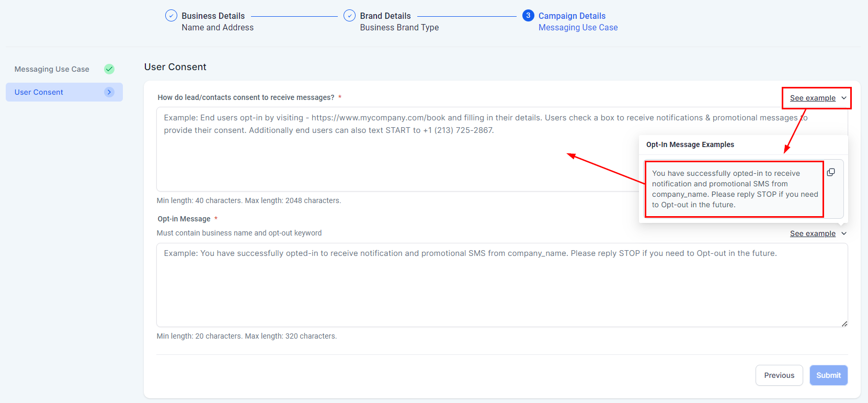
Task: Click the Business Details step checkmark icon
Action: [x=171, y=16]
